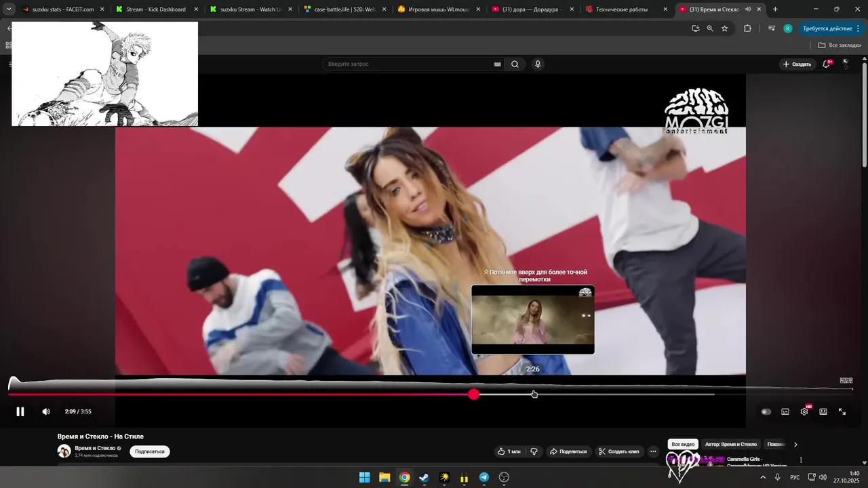Select the Автор: Время и Стекло chip
Screen dimensions: 868x488
click(x=731, y=445)
